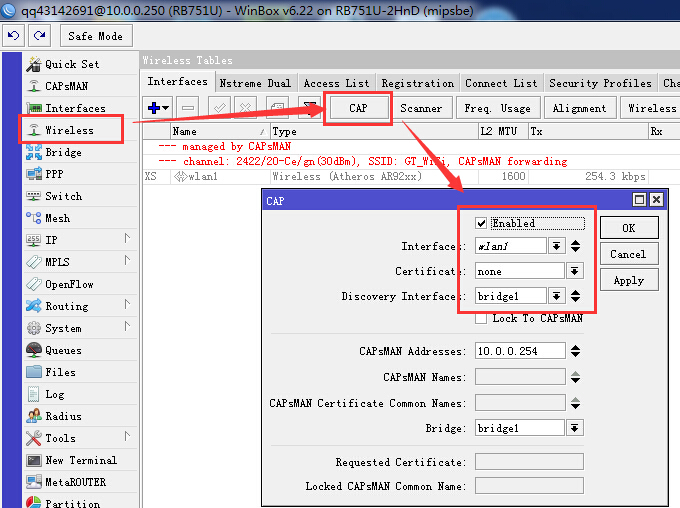
Task: Click OK in the CAP dialog
Action: (629, 228)
